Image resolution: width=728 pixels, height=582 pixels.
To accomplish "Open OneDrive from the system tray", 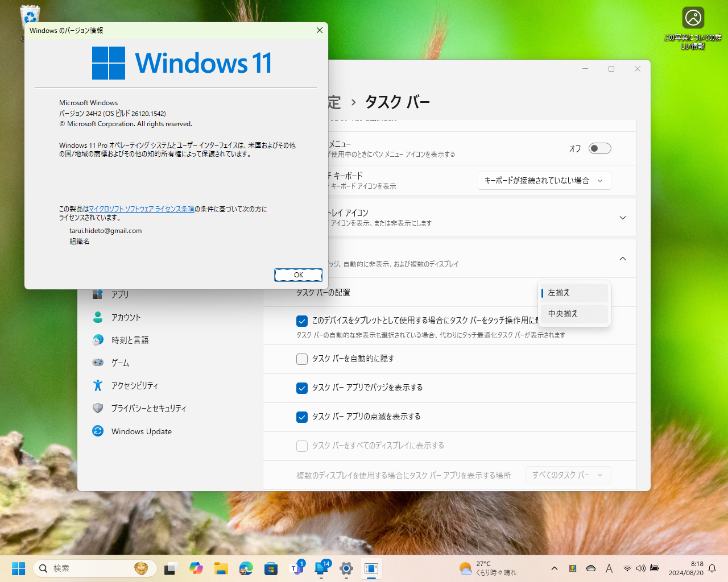I will [591, 568].
